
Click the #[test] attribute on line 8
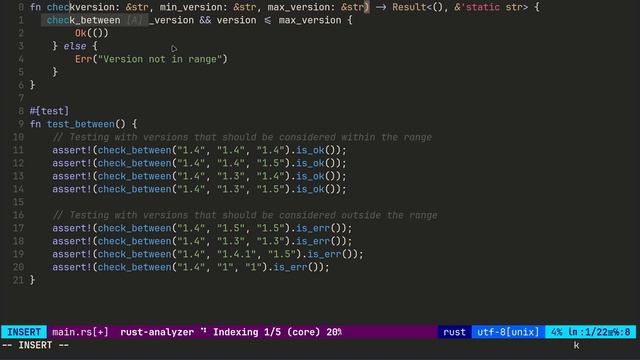pos(49,111)
